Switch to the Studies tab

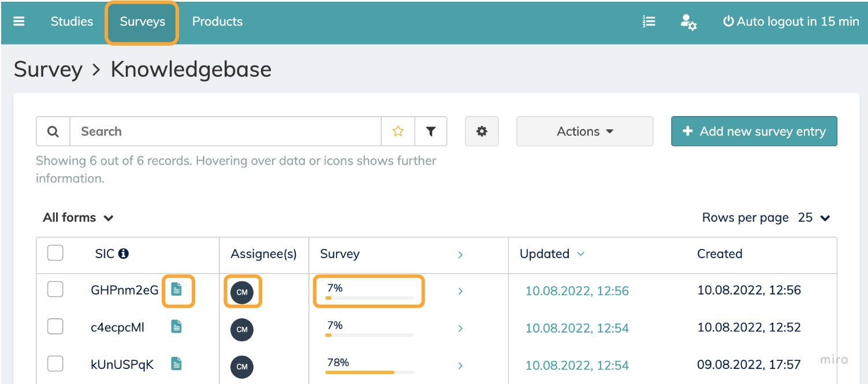point(72,21)
